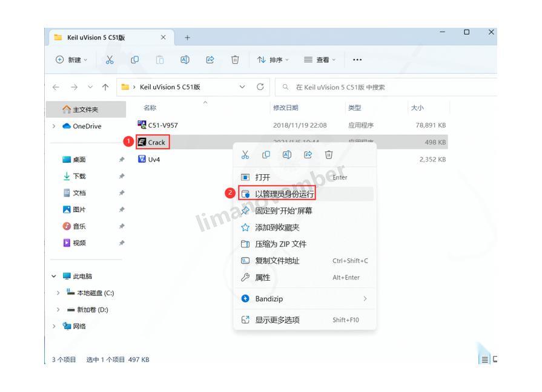The height and width of the screenshot is (392, 542).
Task: Select 新加卷 (D:) drive
Action: pos(87,310)
